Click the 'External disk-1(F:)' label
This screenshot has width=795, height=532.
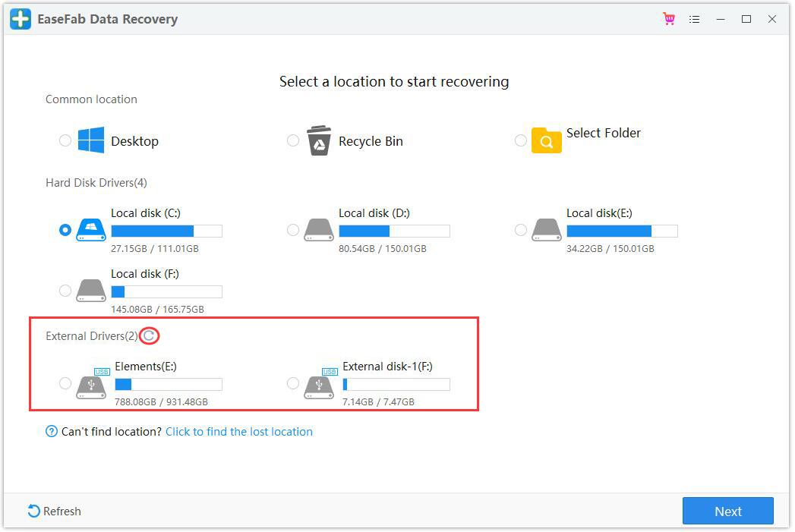tap(388, 367)
